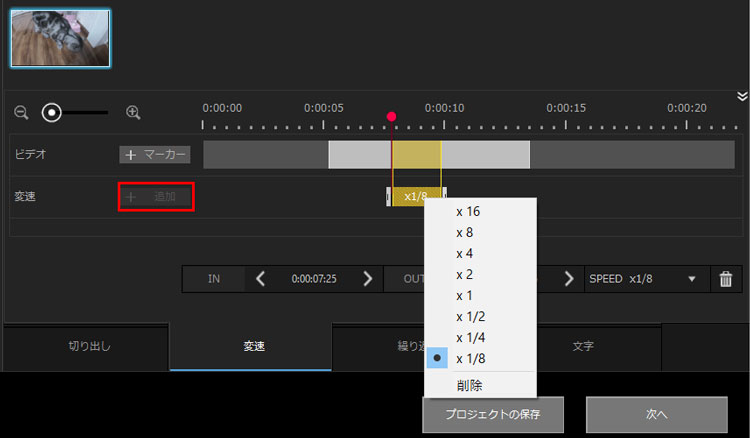Click next arrow beside IN timecode
750x438 pixels.
coord(367,279)
